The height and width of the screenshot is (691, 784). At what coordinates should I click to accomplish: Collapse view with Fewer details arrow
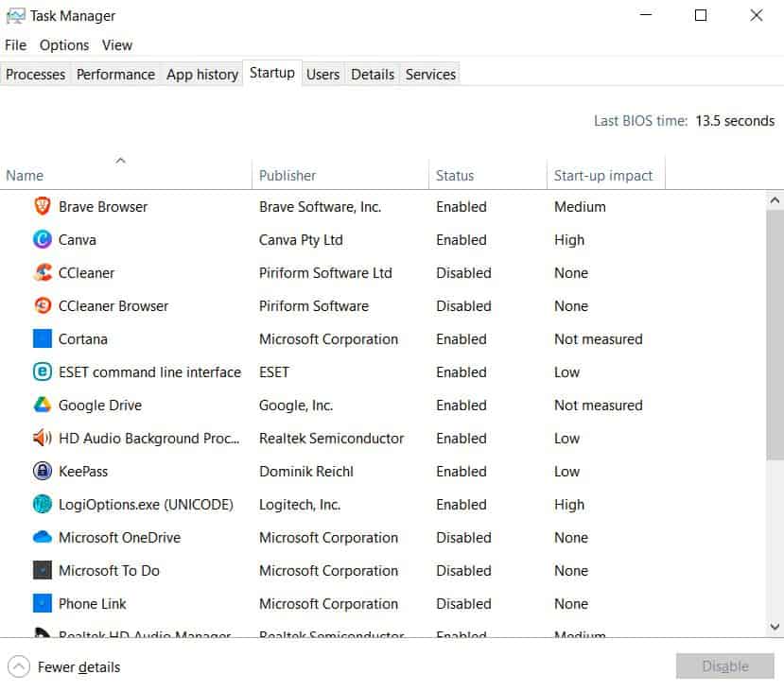(x=19, y=666)
